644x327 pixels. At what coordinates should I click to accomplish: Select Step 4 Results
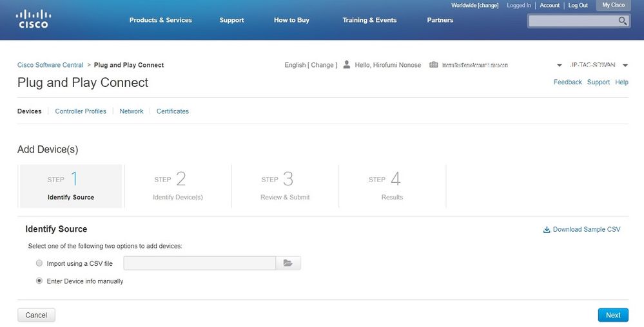point(392,186)
